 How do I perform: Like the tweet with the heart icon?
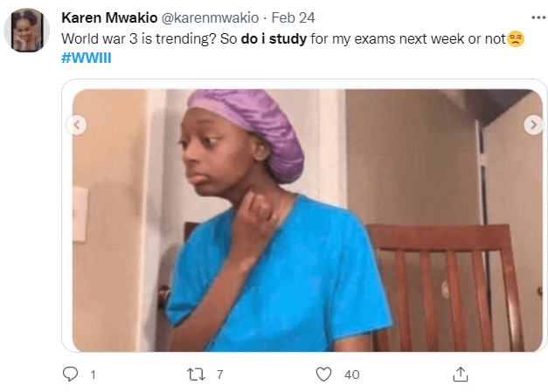click(323, 375)
